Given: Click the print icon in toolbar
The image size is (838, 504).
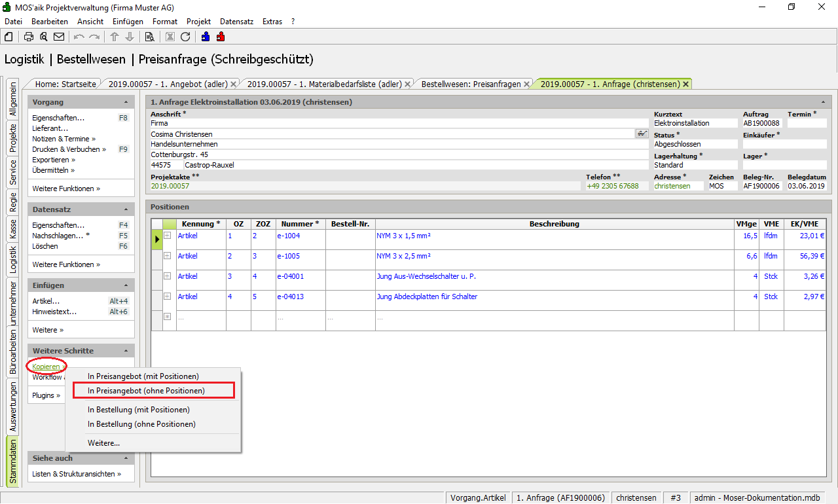Looking at the screenshot, I should [29, 37].
